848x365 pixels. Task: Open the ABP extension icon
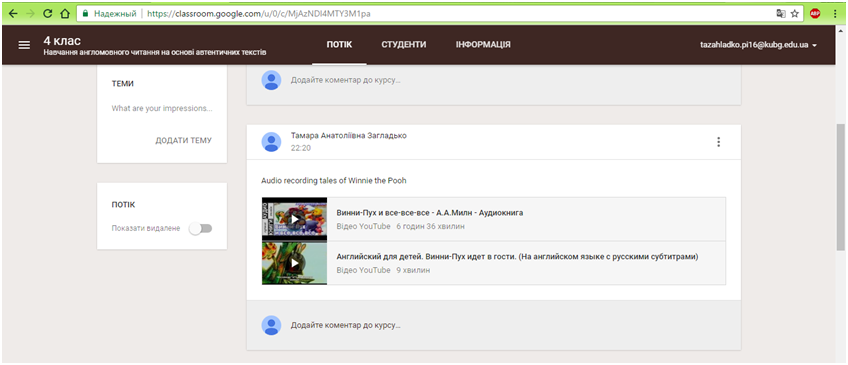point(815,14)
